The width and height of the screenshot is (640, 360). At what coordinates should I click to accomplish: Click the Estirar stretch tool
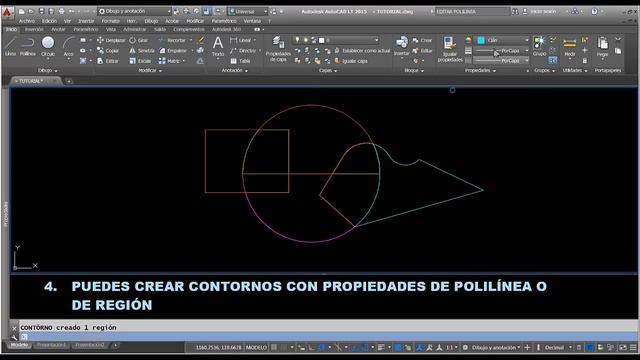[108, 61]
